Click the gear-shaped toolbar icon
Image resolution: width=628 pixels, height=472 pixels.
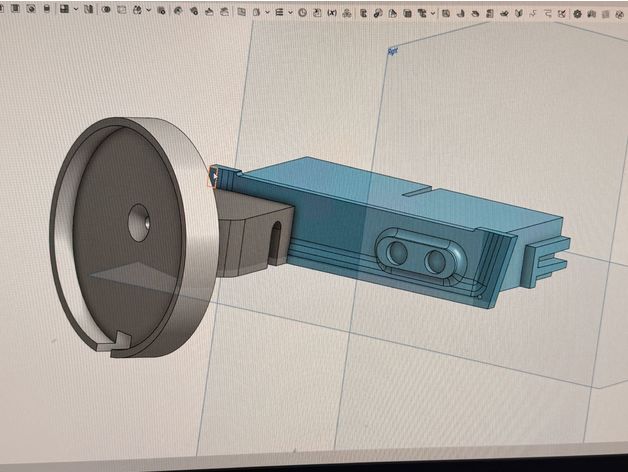(x=577, y=14)
